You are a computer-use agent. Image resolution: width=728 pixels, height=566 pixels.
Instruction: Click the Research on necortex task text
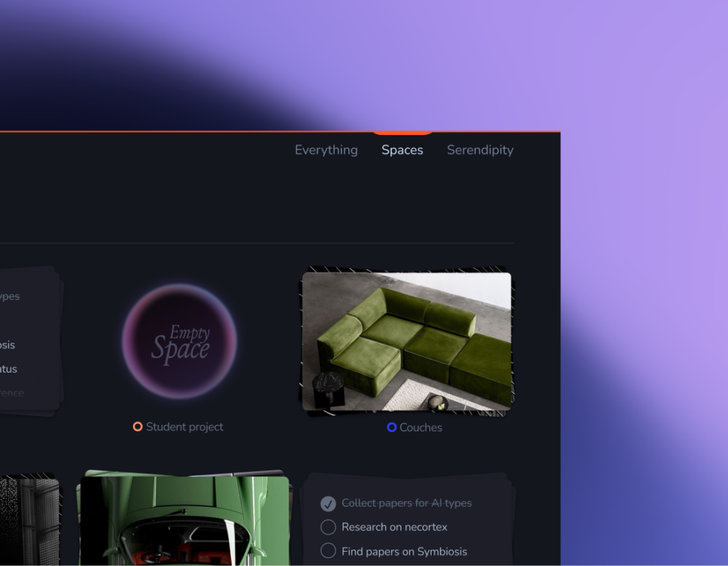point(395,527)
